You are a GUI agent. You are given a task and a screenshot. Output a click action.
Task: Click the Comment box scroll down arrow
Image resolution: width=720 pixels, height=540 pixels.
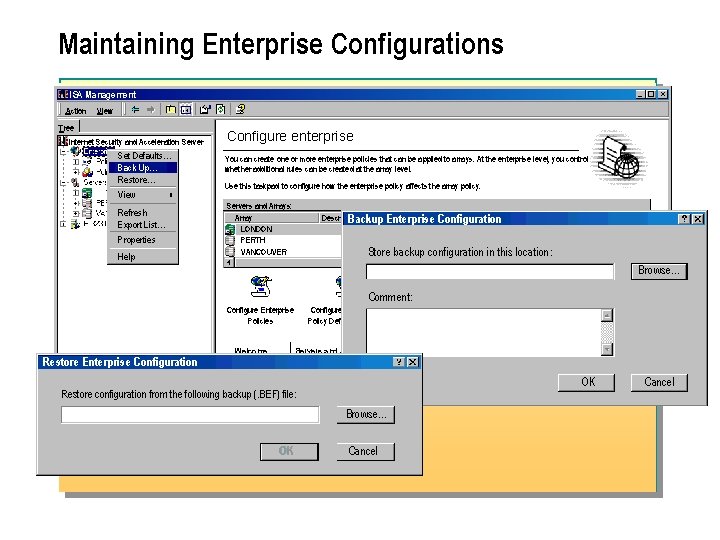(607, 349)
